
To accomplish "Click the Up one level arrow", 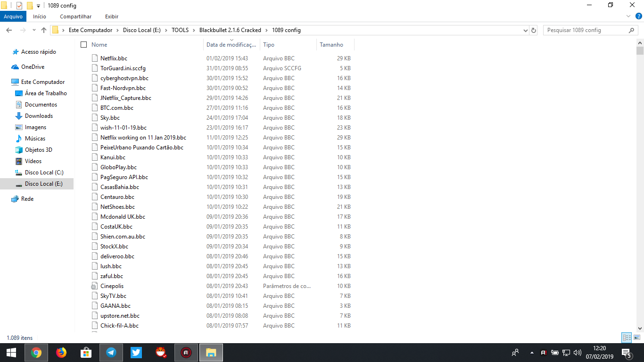I will 44,30.
